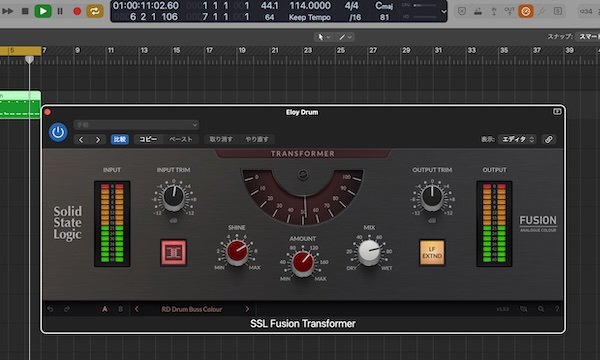
Task: Arm recording with the red Record button
Action: pos(77,11)
